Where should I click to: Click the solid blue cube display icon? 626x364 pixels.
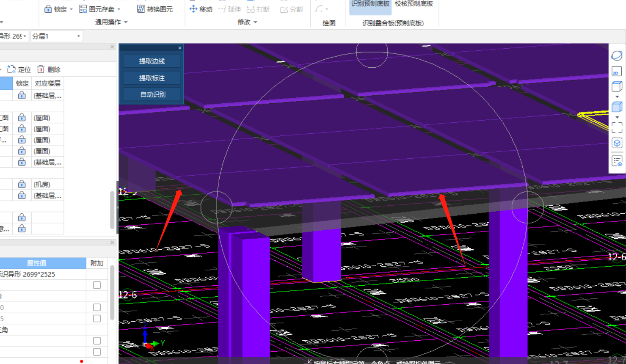tap(617, 107)
